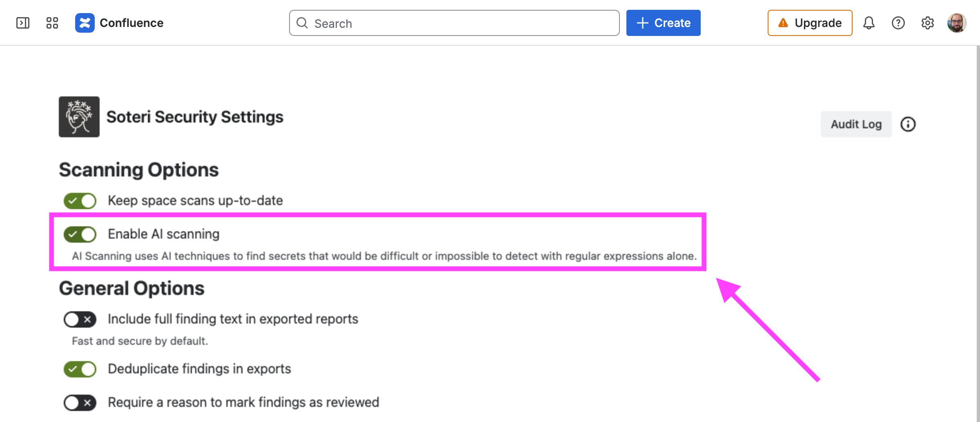Click the Soteri Security logo image
This screenshot has width=980, height=422.
point(79,117)
